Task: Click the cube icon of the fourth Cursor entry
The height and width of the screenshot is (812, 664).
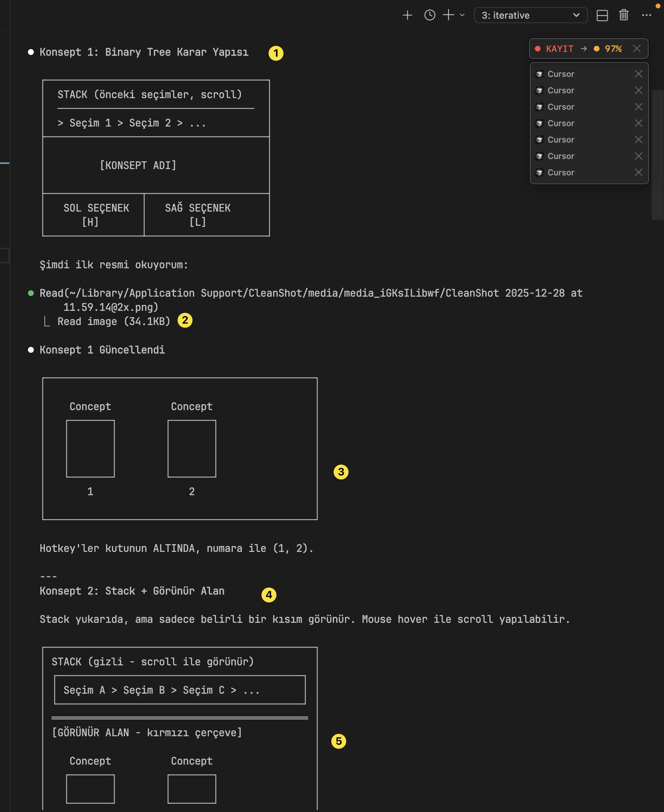Action: 539,123
